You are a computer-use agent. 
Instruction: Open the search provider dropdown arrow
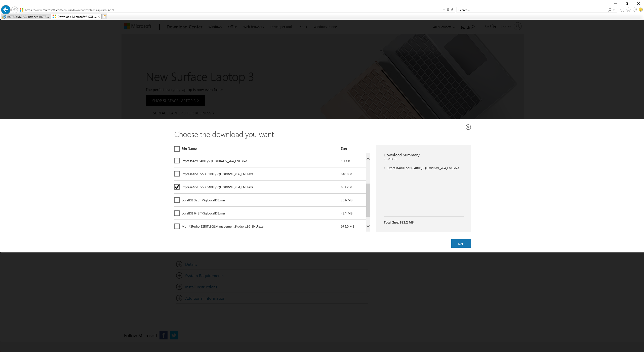click(614, 10)
